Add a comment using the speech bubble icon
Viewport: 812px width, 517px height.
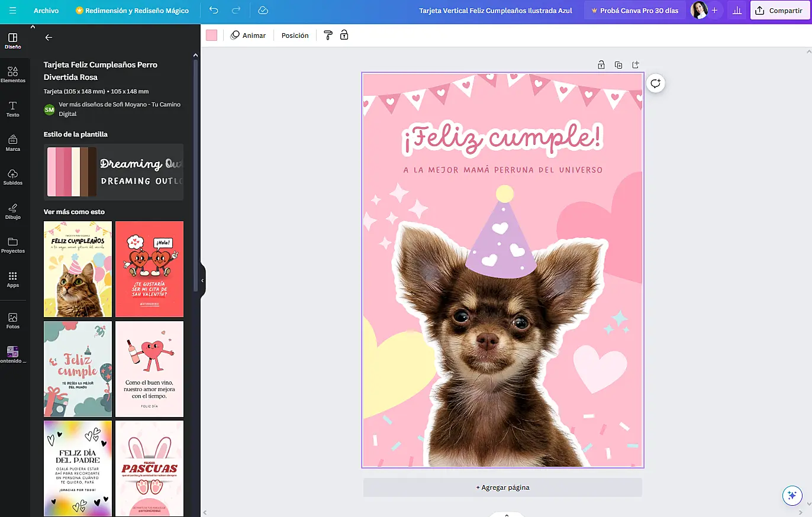(x=655, y=83)
